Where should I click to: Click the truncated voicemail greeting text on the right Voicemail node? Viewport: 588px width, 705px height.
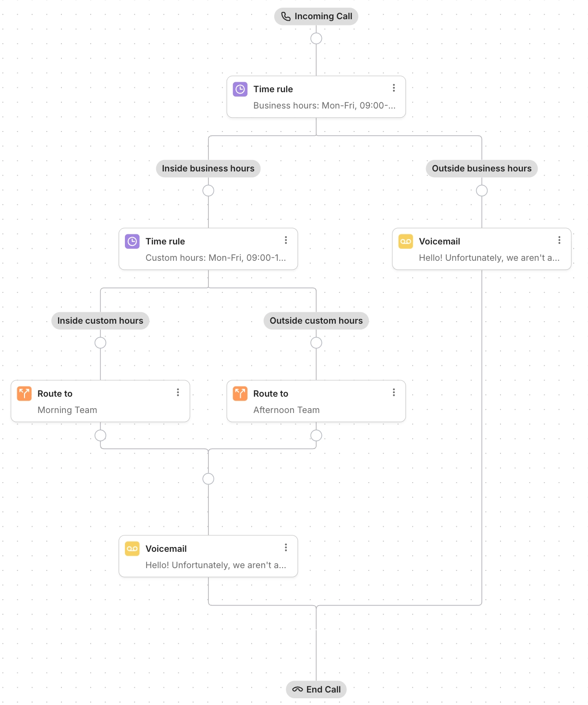[x=489, y=258]
